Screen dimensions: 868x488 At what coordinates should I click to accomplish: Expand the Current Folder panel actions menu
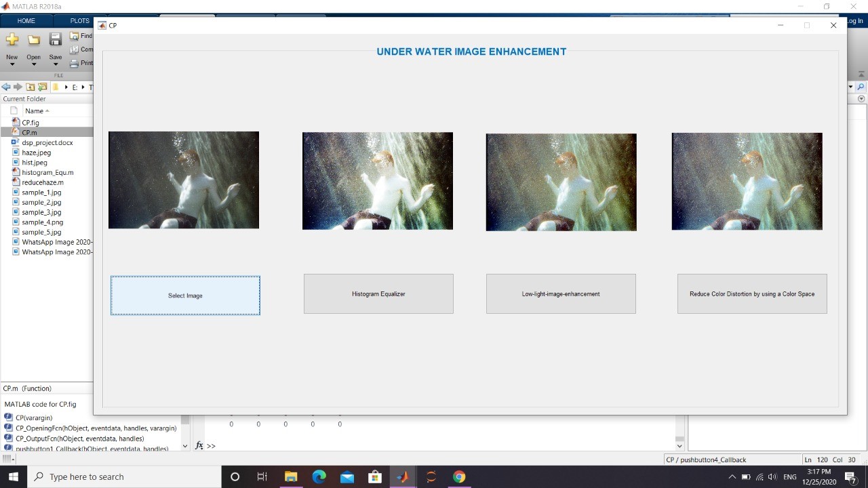click(862, 99)
